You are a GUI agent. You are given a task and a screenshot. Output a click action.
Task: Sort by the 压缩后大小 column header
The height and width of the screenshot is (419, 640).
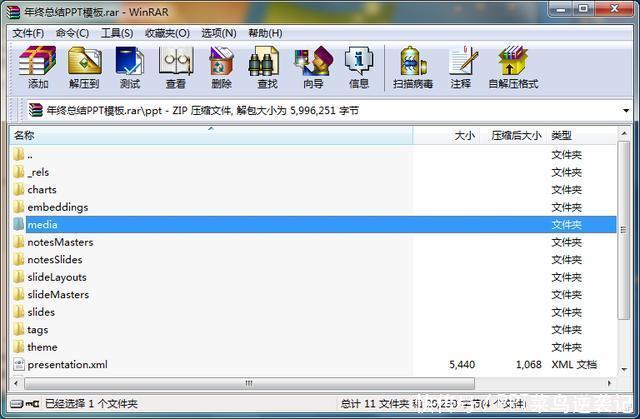tap(513, 135)
